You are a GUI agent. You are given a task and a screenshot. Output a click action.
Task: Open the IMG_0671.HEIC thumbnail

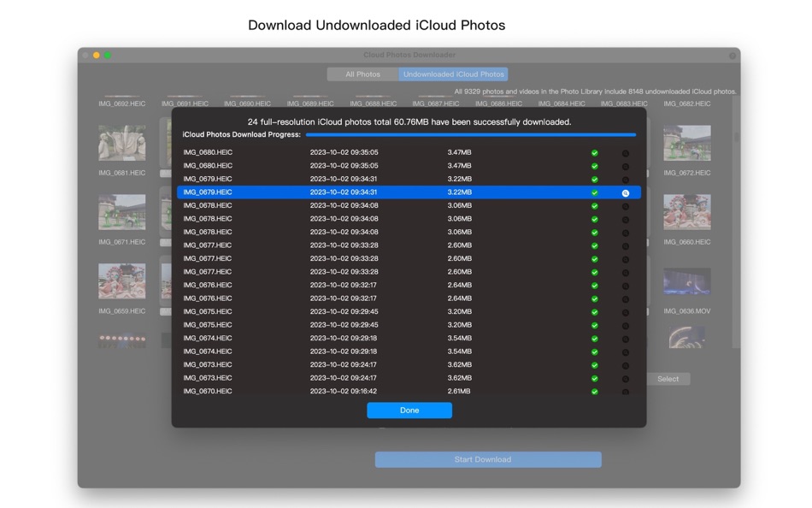122,212
